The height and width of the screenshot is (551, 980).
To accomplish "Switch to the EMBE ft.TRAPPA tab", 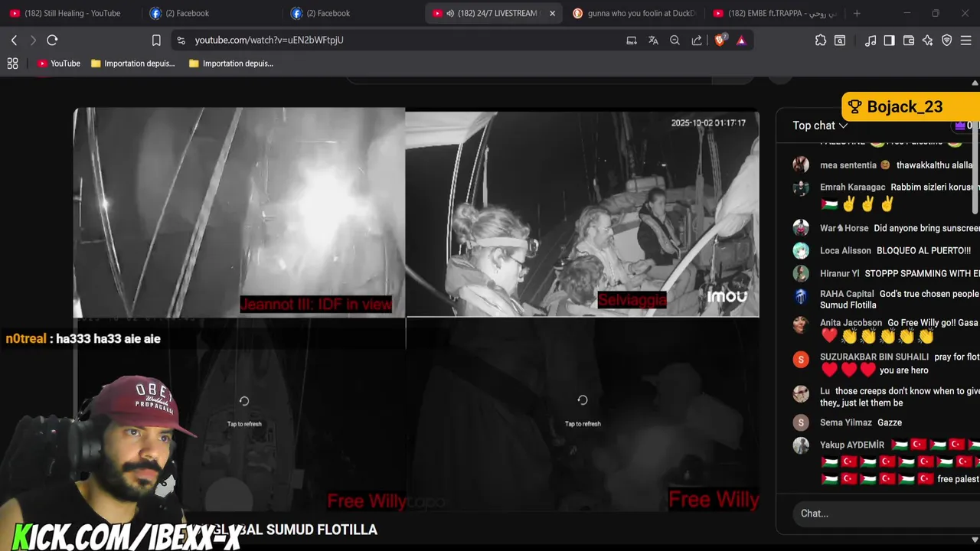I will 773,13.
